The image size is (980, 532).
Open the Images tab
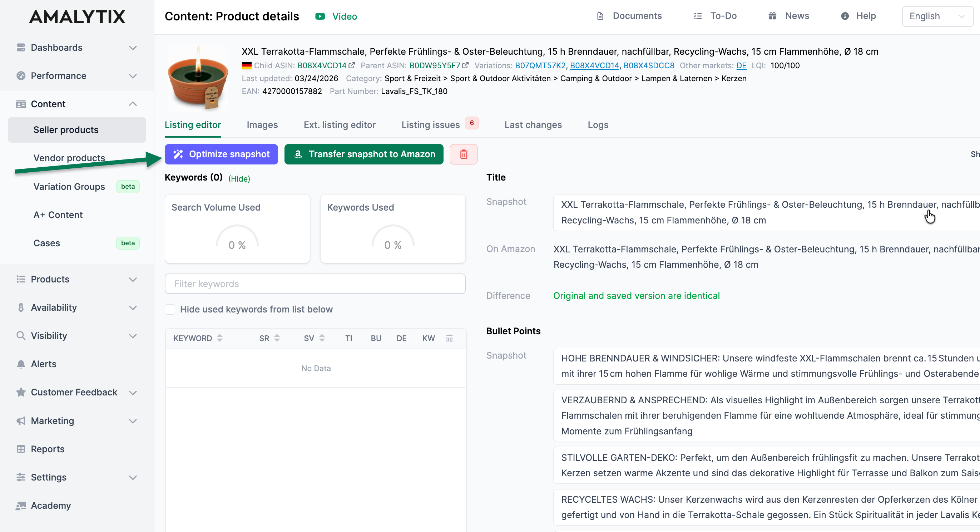262,125
